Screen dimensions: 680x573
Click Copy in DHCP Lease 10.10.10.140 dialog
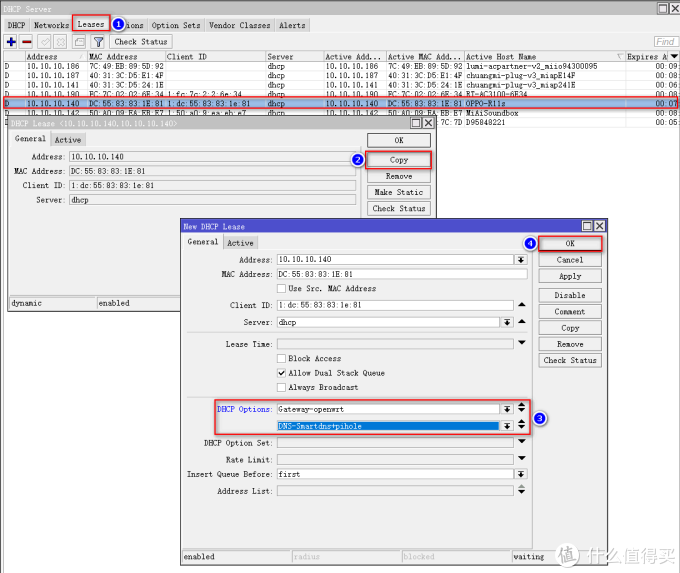(x=399, y=160)
